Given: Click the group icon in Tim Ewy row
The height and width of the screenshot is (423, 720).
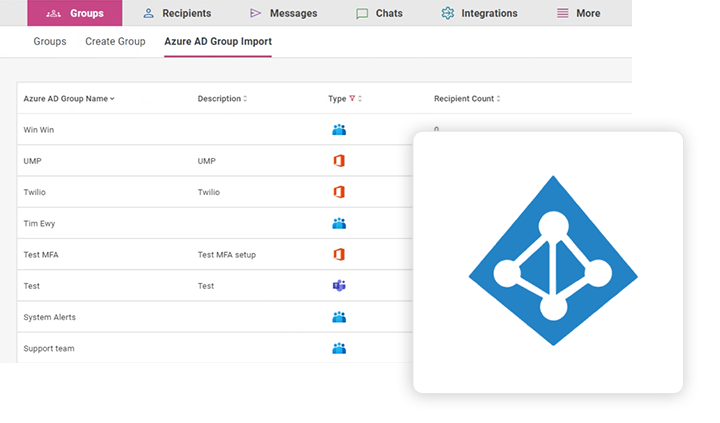Looking at the screenshot, I should tap(338, 223).
